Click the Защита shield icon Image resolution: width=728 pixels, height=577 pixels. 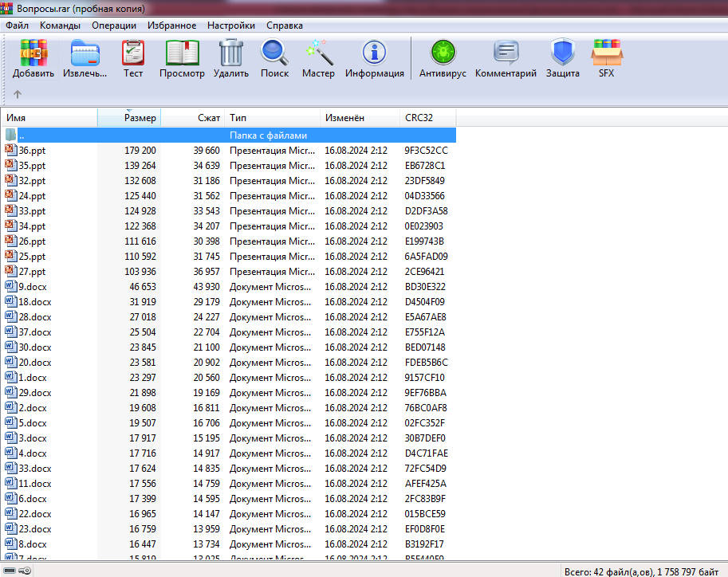[562, 53]
